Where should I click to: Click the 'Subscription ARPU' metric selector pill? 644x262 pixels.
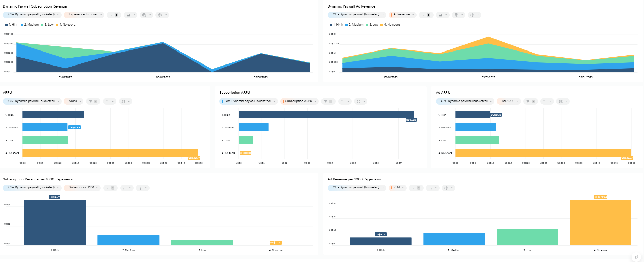299,101
